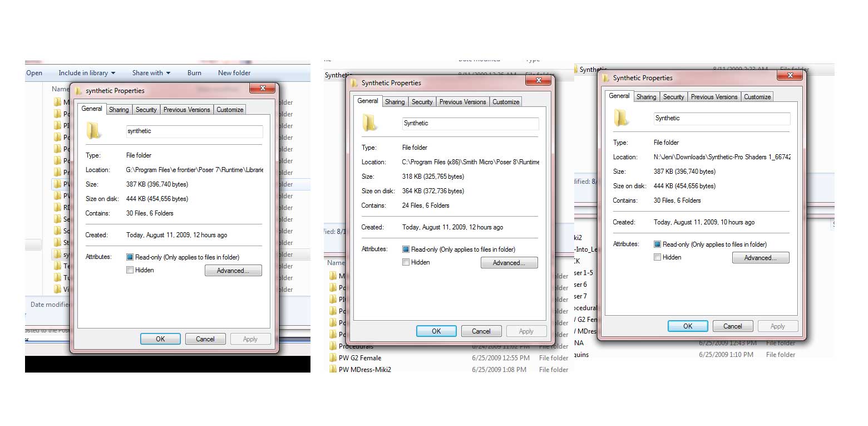
Task: Click Burn in the Explorer toolbar
Action: 194,73
